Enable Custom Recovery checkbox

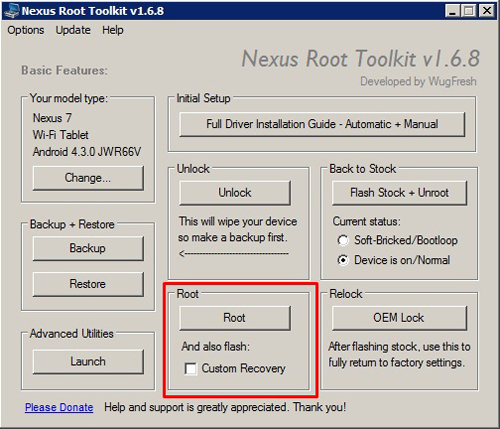191,369
